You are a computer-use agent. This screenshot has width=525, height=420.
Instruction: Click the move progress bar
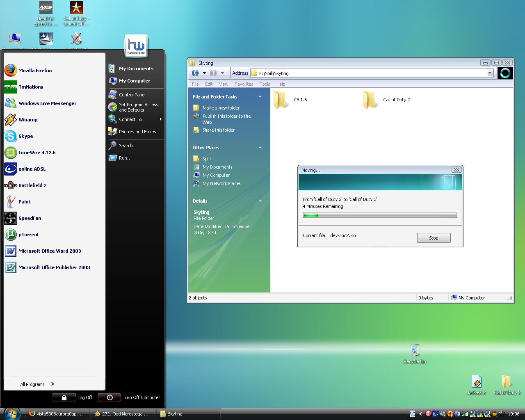point(380,215)
